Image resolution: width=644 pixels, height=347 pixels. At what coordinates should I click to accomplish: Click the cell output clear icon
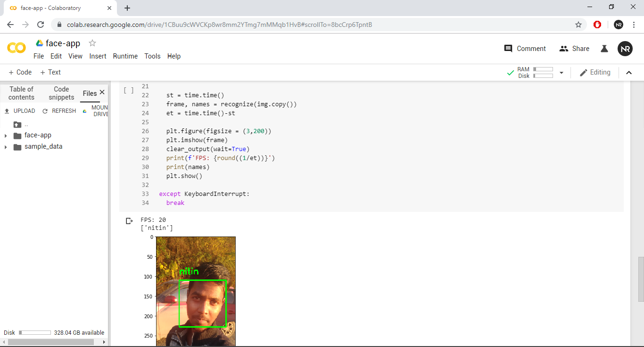[129, 220]
